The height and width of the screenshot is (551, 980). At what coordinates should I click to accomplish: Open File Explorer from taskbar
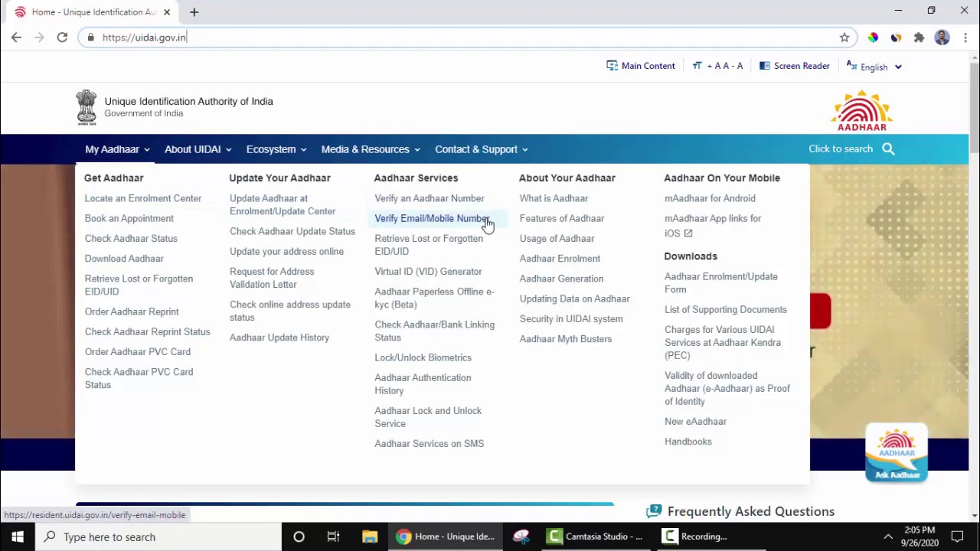click(x=369, y=536)
